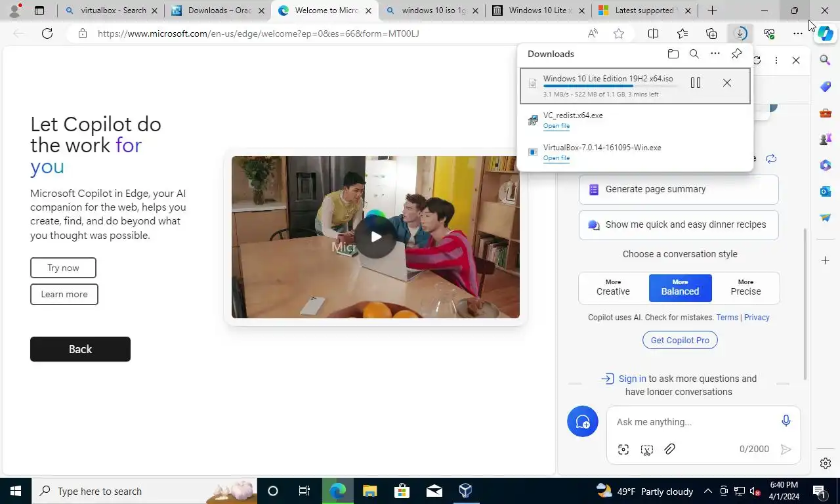
Task: Search downloads with the magnifier icon
Action: coord(694,54)
